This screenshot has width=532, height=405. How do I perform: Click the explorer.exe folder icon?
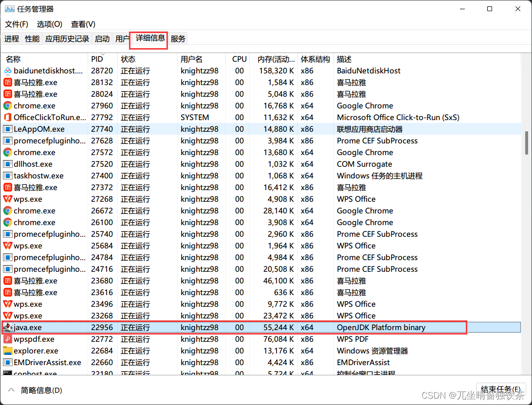(7, 351)
